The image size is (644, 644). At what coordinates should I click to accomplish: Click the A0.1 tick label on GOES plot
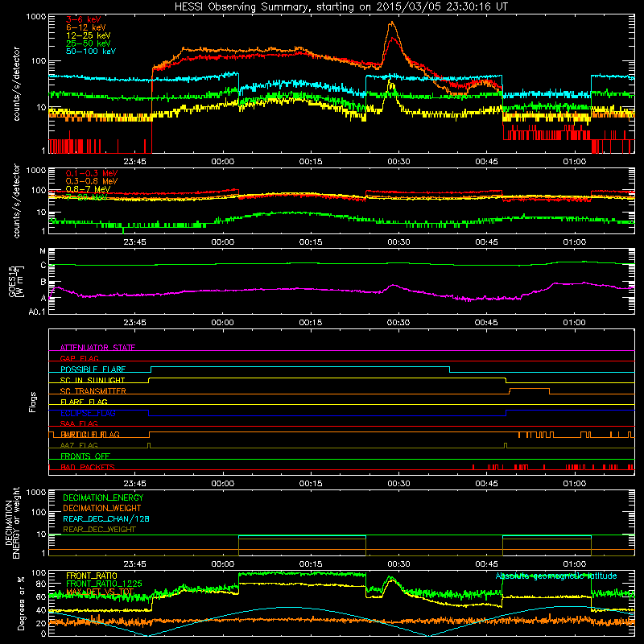[x=37, y=312]
